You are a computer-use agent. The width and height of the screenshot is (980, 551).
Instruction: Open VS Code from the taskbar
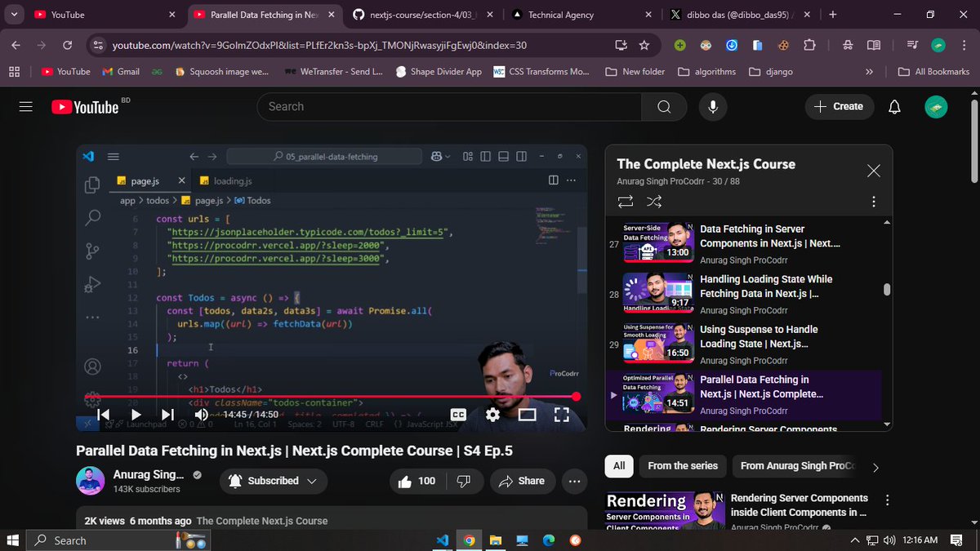[x=443, y=540]
